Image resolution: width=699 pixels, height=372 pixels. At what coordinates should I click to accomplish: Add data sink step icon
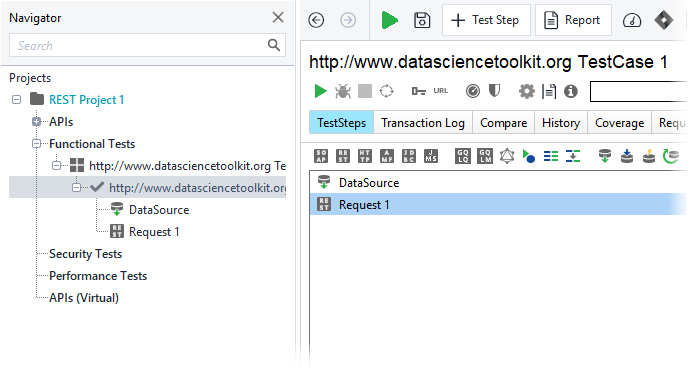pyautogui.click(x=627, y=156)
